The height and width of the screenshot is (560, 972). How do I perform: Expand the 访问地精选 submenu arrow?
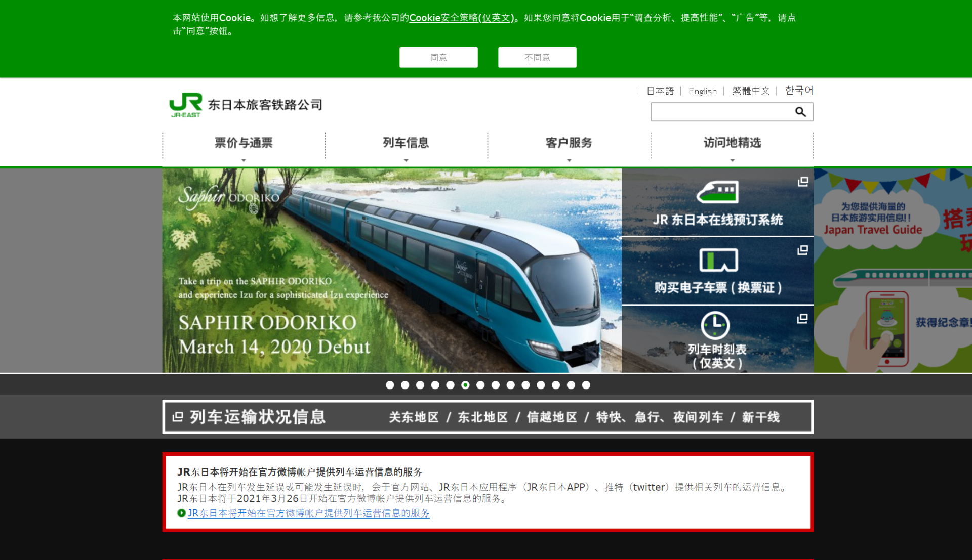pos(732,160)
